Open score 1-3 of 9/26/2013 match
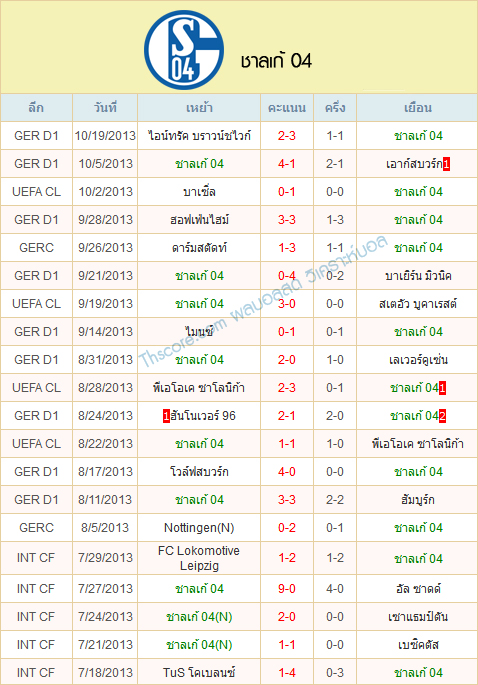 (287, 248)
